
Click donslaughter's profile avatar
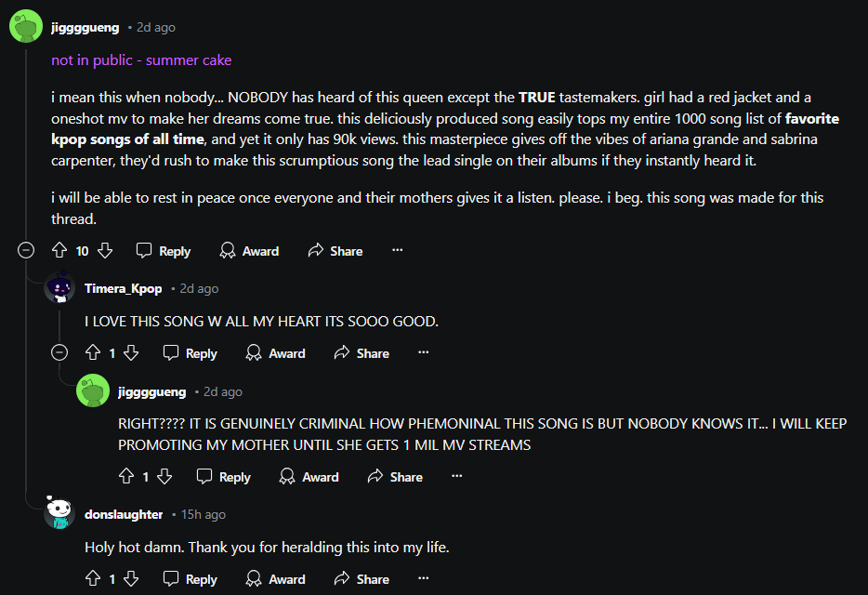click(x=59, y=513)
